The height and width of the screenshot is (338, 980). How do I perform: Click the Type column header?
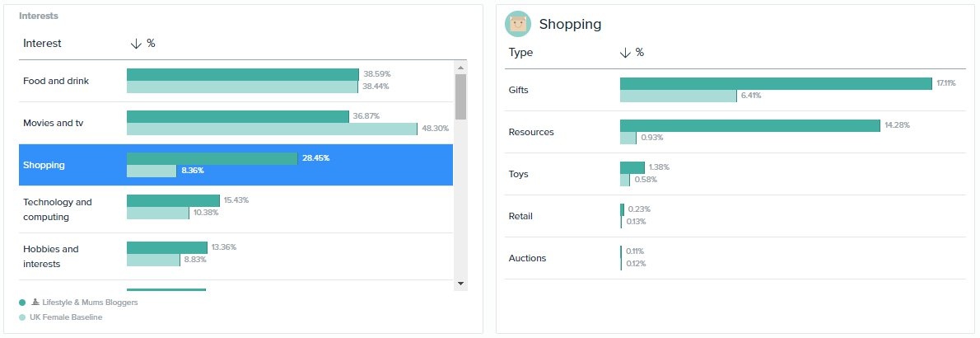520,53
